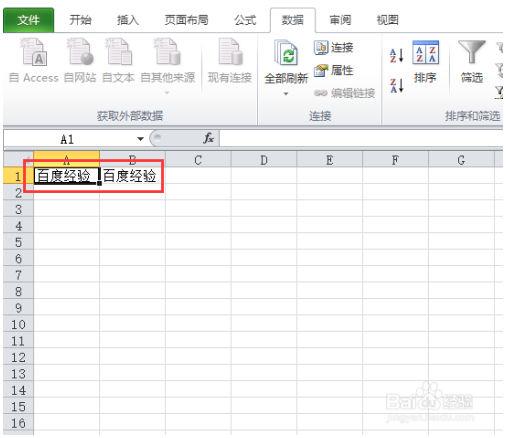Viewport: 506px width, 438px height.
Task: Click the 全部刷新 refresh all icon
Action: click(x=286, y=53)
